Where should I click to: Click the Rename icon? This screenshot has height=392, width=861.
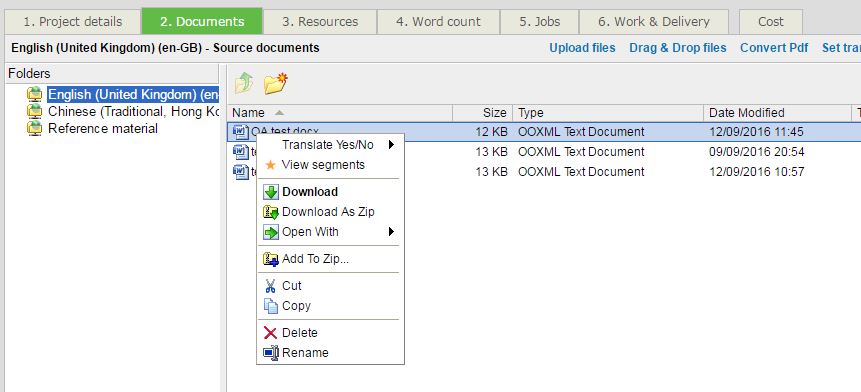[271, 352]
